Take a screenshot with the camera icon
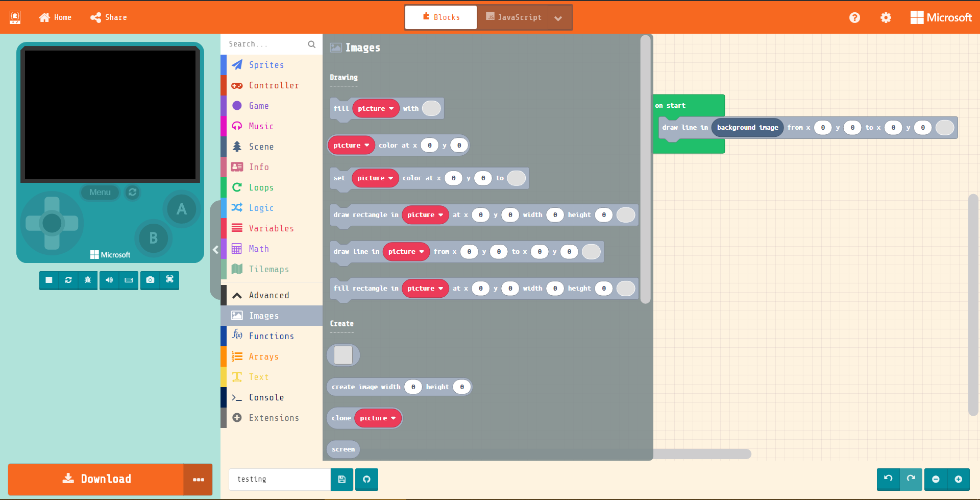Image resolution: width=980 pixels, height=500 pixels. coord(150,280)
